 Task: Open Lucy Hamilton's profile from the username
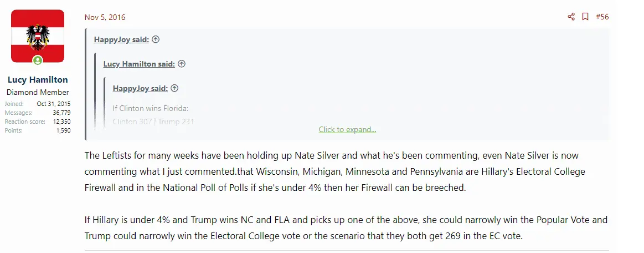click(38, 80)
